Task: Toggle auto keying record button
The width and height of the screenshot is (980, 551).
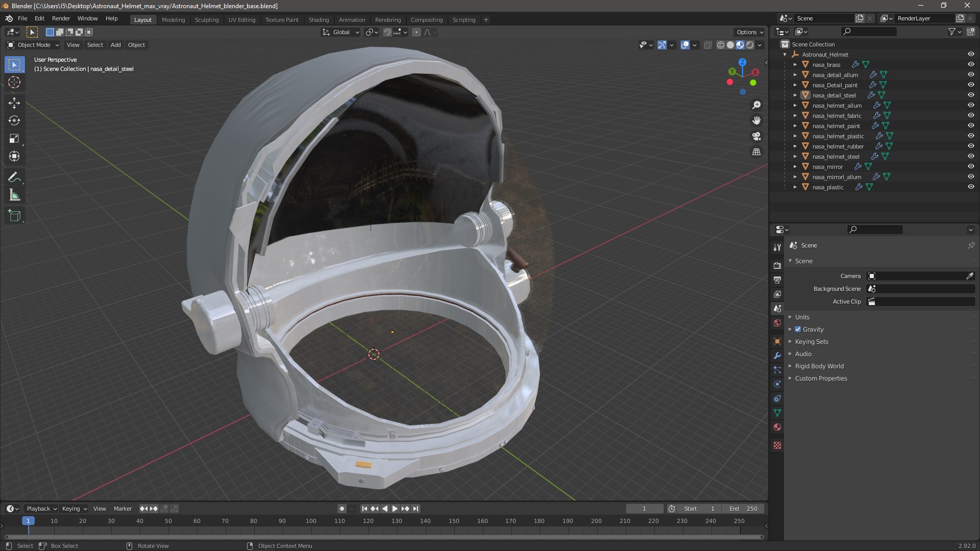Action: pyautogui.click(x=341, y=509)
